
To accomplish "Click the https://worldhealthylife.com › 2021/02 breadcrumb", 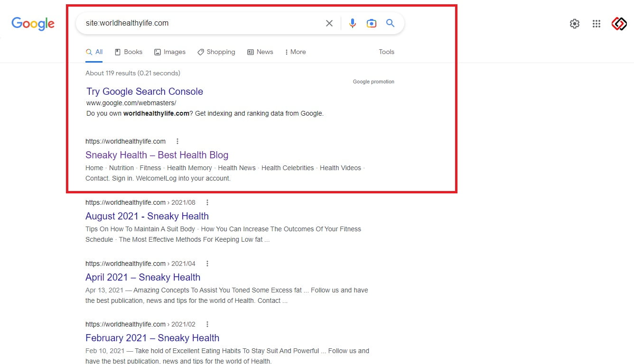I will pyautogui.click(x=140, y=324).
